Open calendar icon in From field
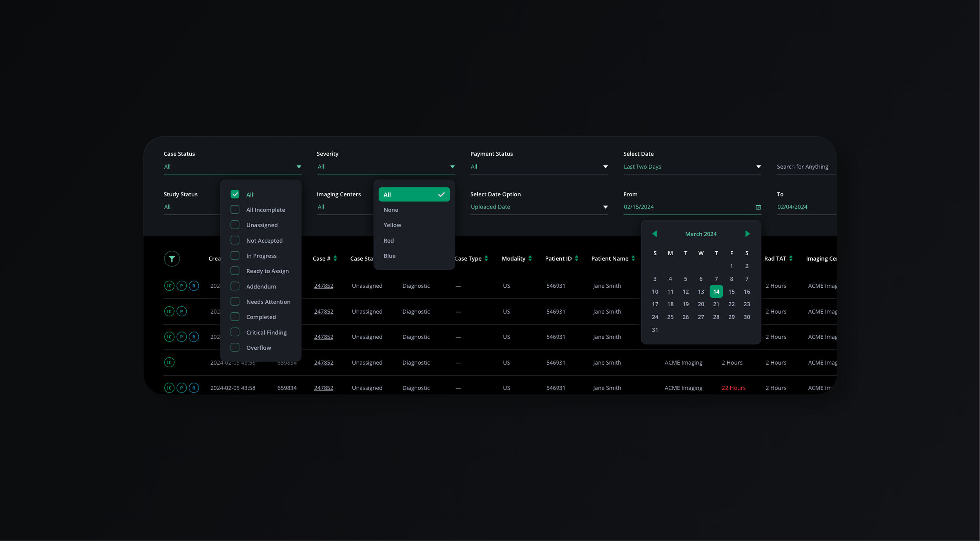Image resolution: width=980 pixels, height=541 pixels. click(x=758, y=207)
